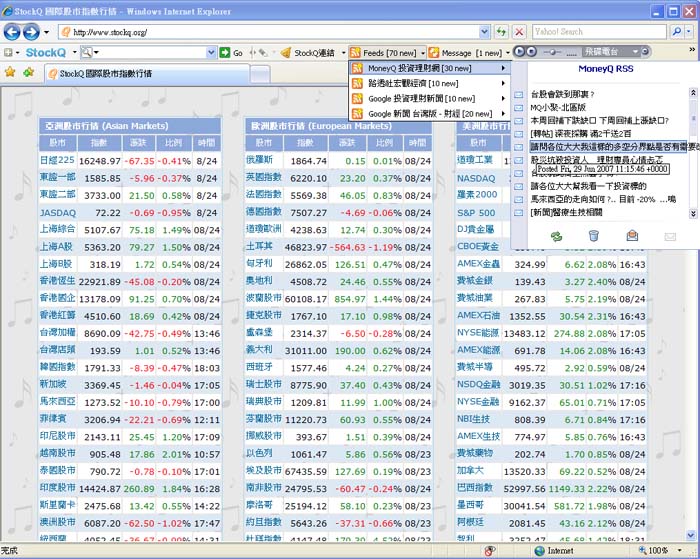Click envelope icon beside MQ小聚-北區版
Screen dimensions: 700x559
pyautogui.click(x=518, y=108)
